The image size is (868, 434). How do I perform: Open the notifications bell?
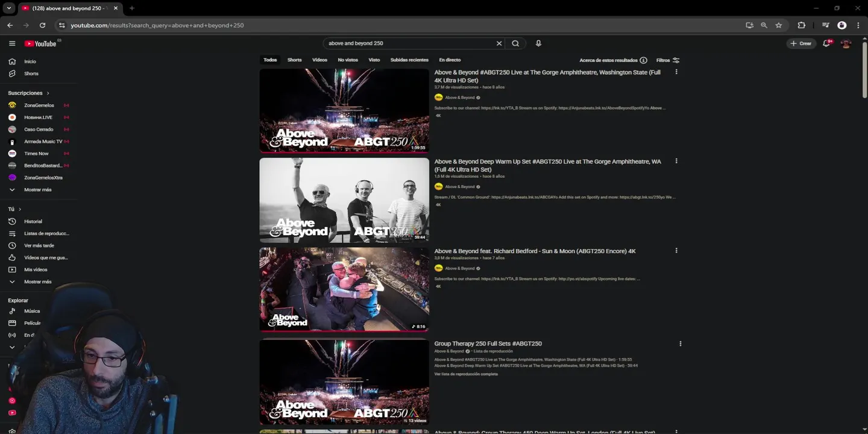[826, 43]
